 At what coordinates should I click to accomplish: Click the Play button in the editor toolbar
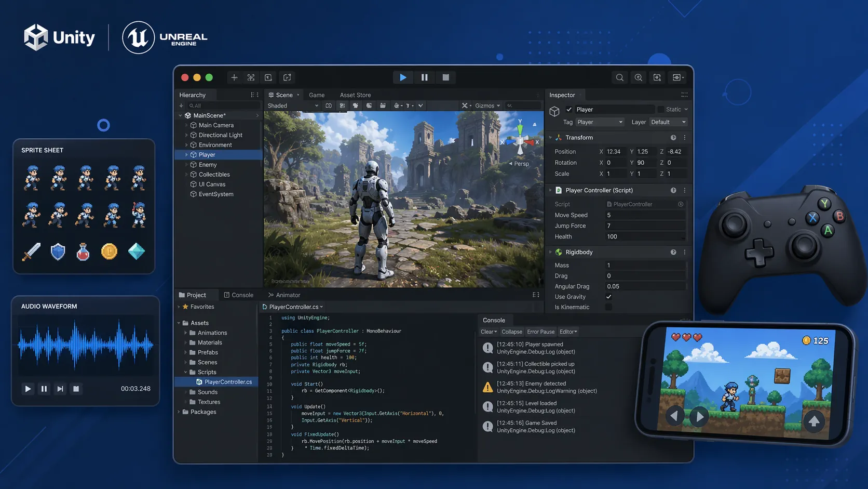click(x=403, y=77)
